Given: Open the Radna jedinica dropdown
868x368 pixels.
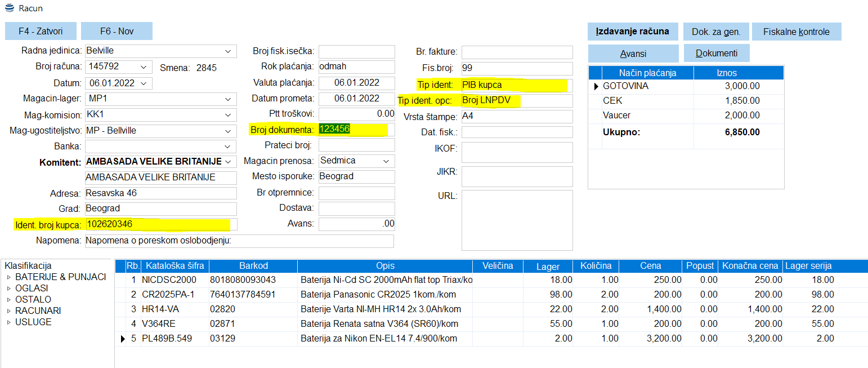Looking at the screenshot, I should (228, 51).
